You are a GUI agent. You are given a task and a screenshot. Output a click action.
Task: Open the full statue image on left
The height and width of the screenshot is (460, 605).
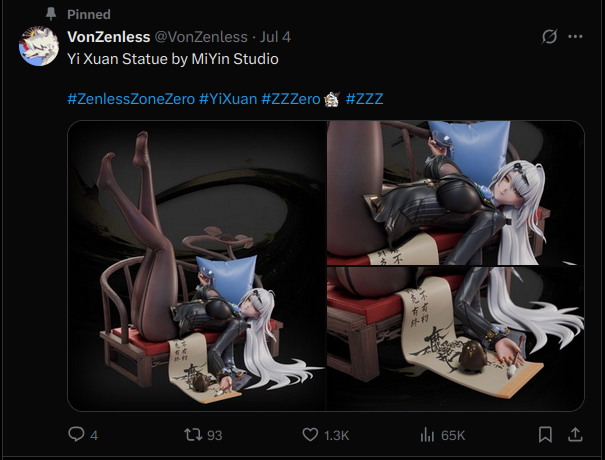[x=197, y=266]
